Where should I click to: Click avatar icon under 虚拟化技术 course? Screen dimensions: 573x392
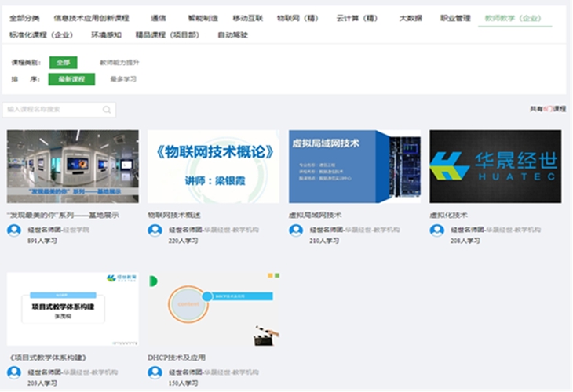click(x=436, y=230)
